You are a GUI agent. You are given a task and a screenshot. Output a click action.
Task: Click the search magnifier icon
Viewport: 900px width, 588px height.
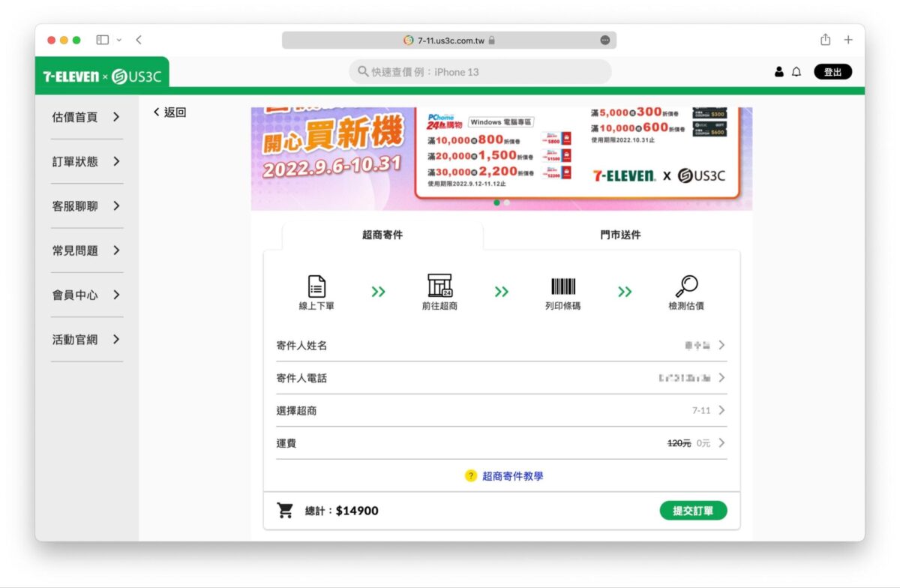click(363, 72)
